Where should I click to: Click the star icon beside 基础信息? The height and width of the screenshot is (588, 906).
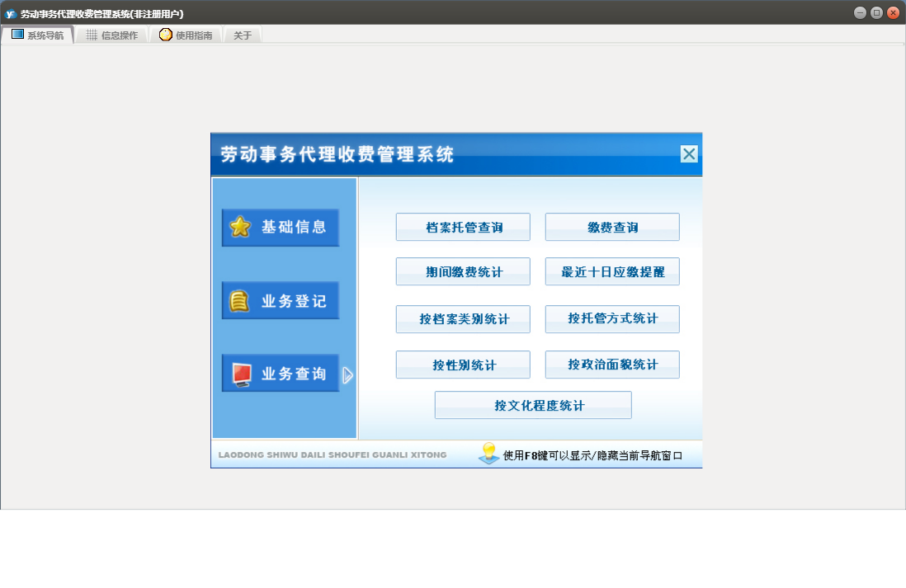pos(240,227)
